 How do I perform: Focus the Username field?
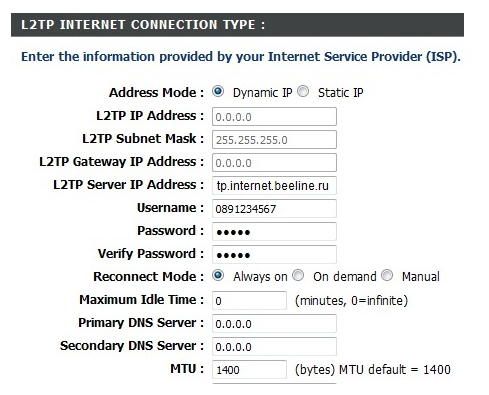tap(274, 208)
